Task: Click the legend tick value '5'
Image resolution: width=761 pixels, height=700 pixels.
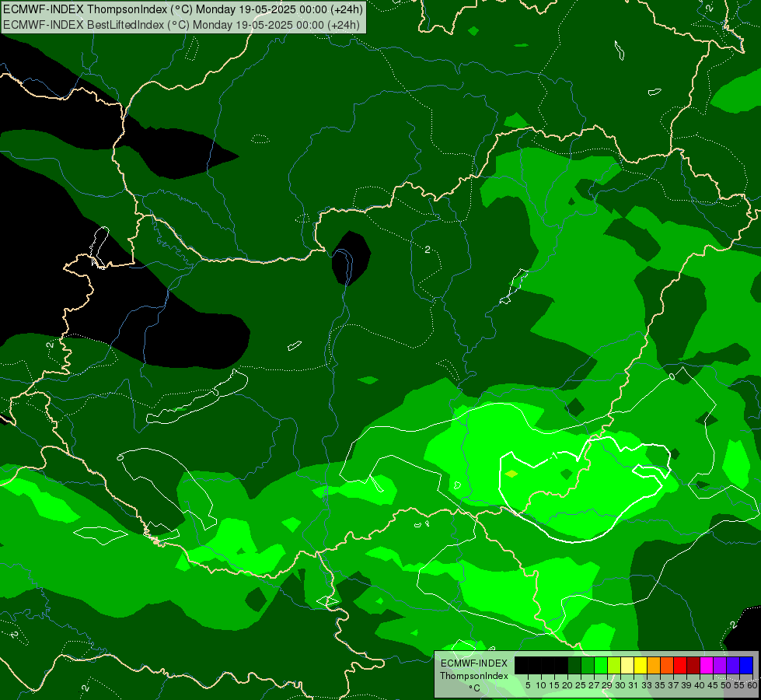Action: coord(528,685)
